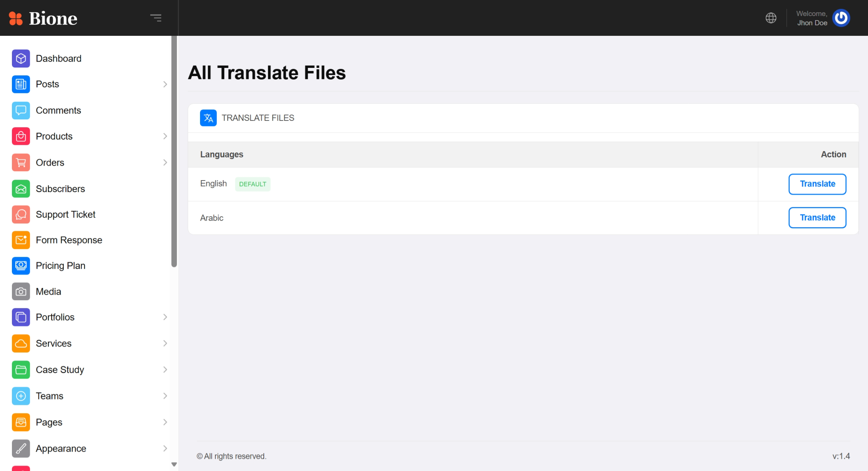Expand the Appearance submenu chevron
The width and height of the screenshot is (868, 471).
point(165,449)
